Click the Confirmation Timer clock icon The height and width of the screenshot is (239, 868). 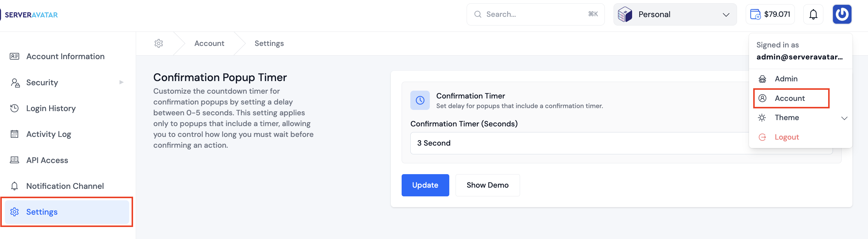click(x=420, y=100)
